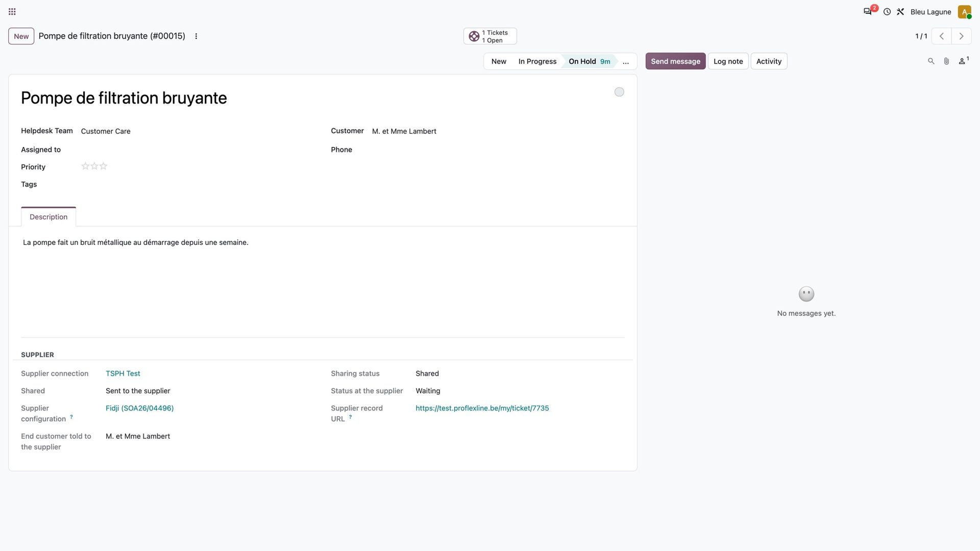Set stage to New in status bar
The width and height of the screenshot is (980, 551).
click(499, 61)
